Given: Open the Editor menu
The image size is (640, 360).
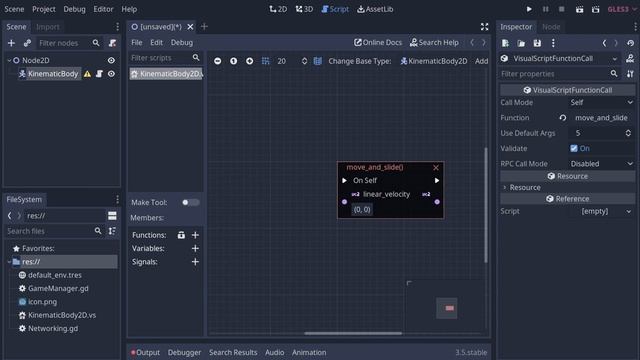Looking at the screenshot, I should pyautogui.click(x=103, y=9).
